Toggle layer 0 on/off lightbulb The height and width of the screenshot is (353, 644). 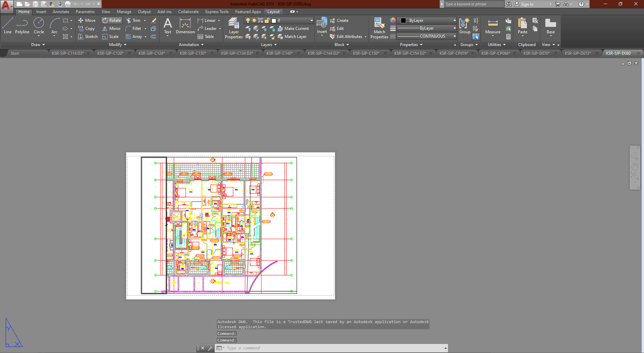pos(248,20)
